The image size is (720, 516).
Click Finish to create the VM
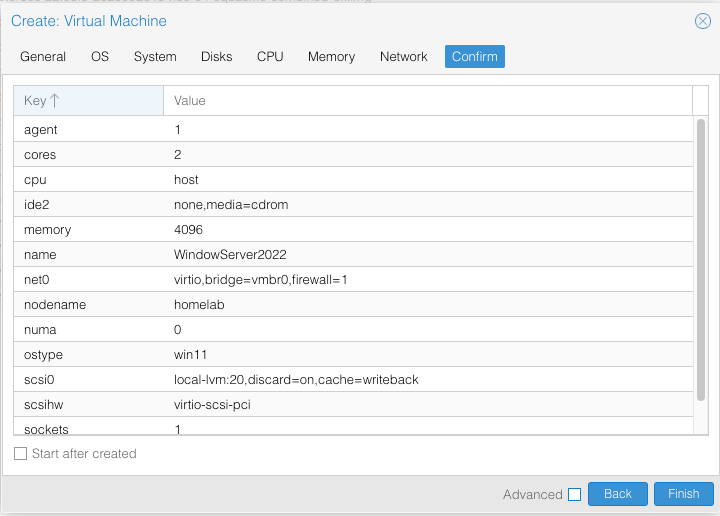click(x=683, y=494)
